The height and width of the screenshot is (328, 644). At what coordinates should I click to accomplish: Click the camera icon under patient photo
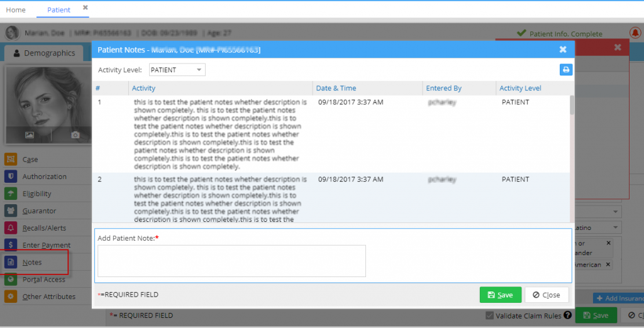pos(75,134)
